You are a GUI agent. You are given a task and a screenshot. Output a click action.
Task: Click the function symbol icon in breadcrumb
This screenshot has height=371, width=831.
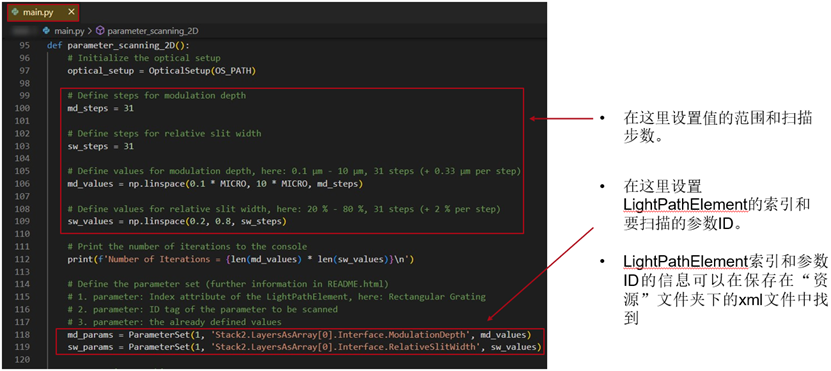click(x=101, y=31)
